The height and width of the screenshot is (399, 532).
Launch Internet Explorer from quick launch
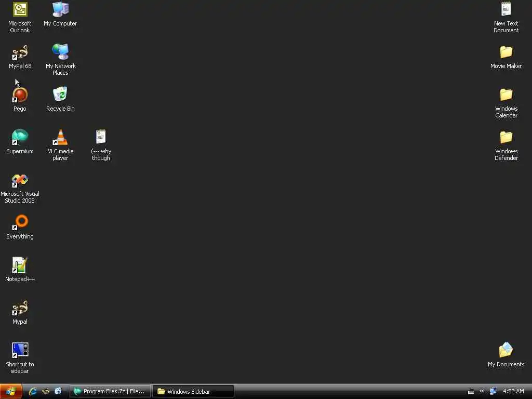tap(33, 392)
